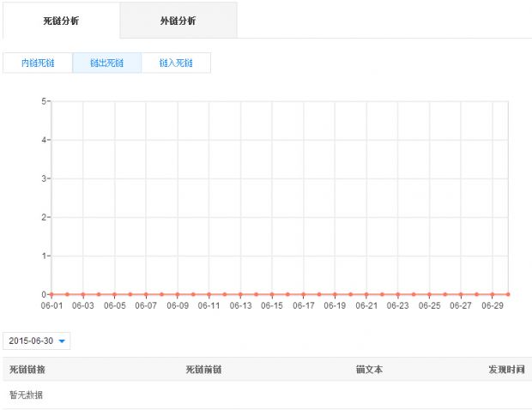Click the chart data point for 06-03

coord(83,294)
